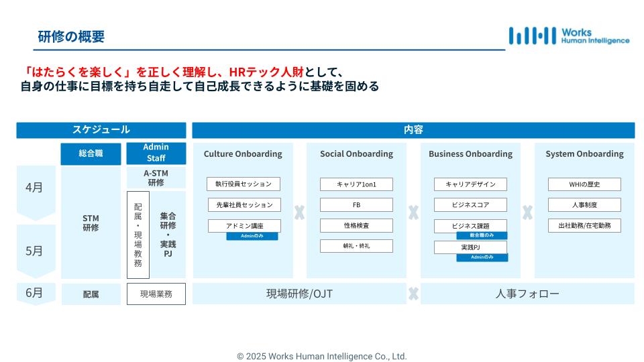
Task: Select the System Onboarding heading
Action: (x=584, y=154)
